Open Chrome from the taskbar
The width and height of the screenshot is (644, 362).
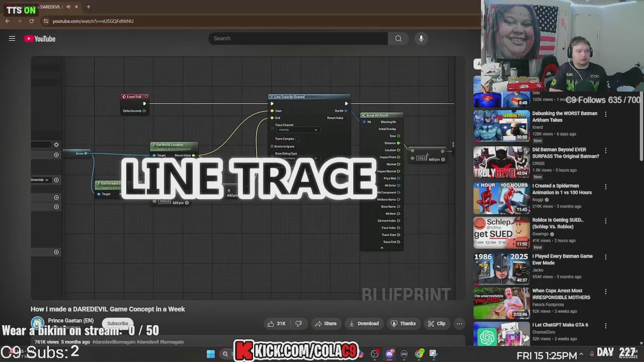click(x=419, y=354)
